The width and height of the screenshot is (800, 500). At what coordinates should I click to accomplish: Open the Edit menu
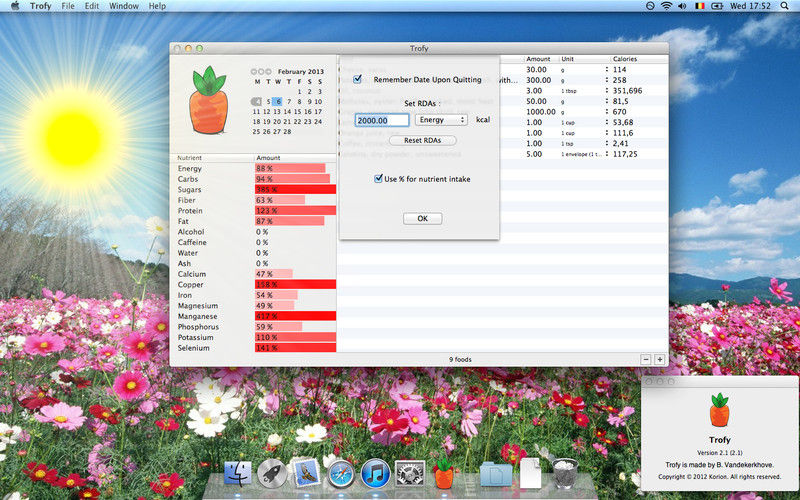click(92, 6)
